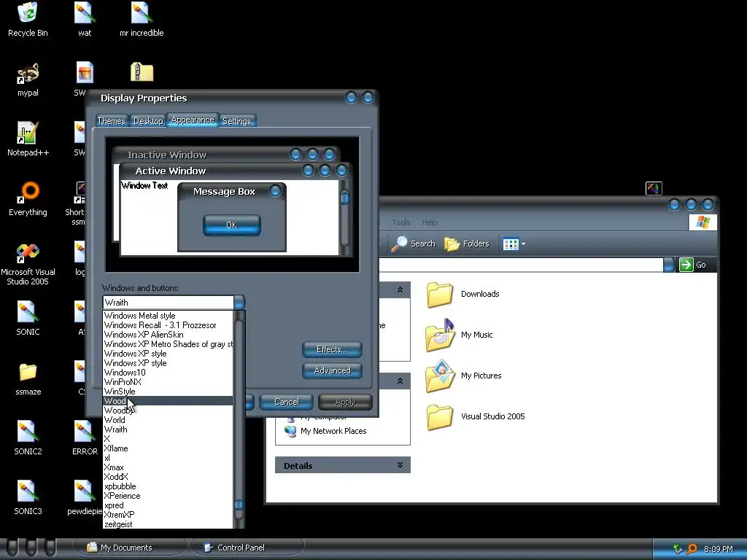This screenshot has height=560, width=747.
Task: Select WinProNX from the style list
Action: click(168, 382)
